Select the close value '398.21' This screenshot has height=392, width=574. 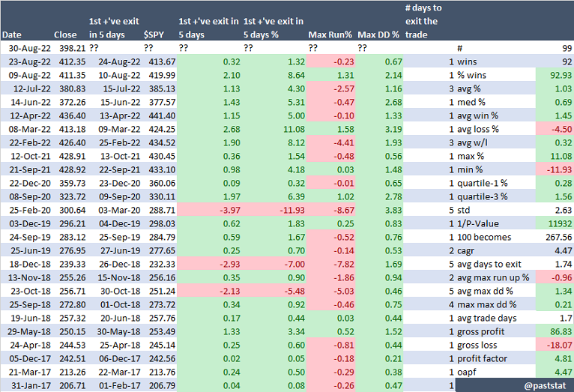72,48
